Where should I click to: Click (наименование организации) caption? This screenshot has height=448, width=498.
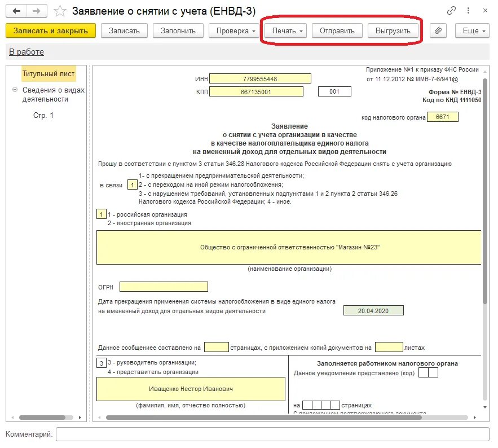[289, 269]
